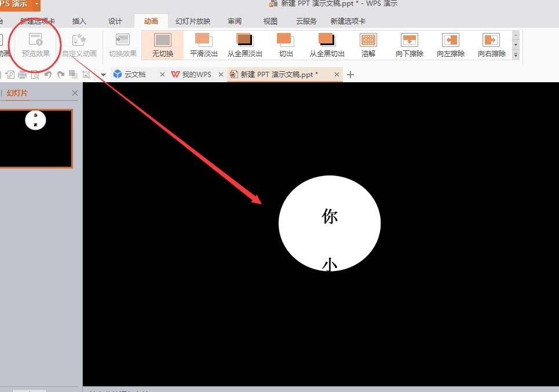
Task: Expand the transition gallery more options
Action: click(515, 54)
